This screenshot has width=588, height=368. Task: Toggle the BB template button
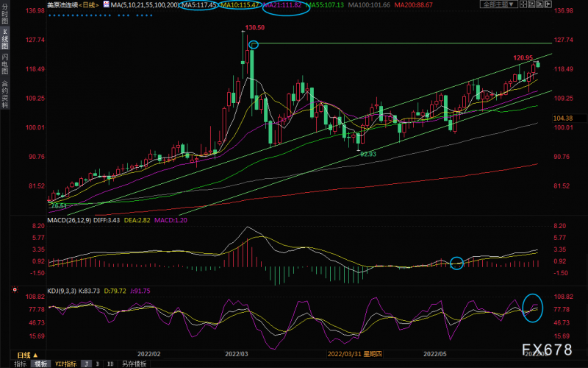tap(111, 364)
